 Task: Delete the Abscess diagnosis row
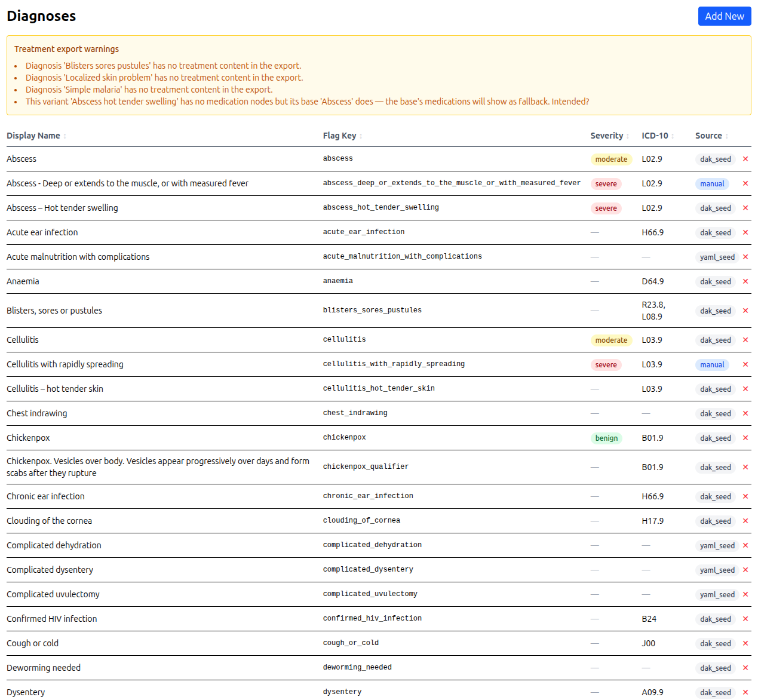[745, 159]
